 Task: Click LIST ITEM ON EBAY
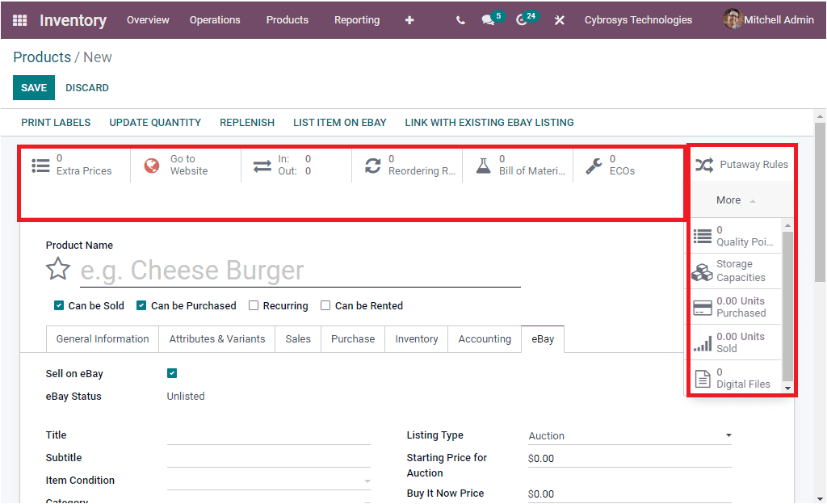339,122
